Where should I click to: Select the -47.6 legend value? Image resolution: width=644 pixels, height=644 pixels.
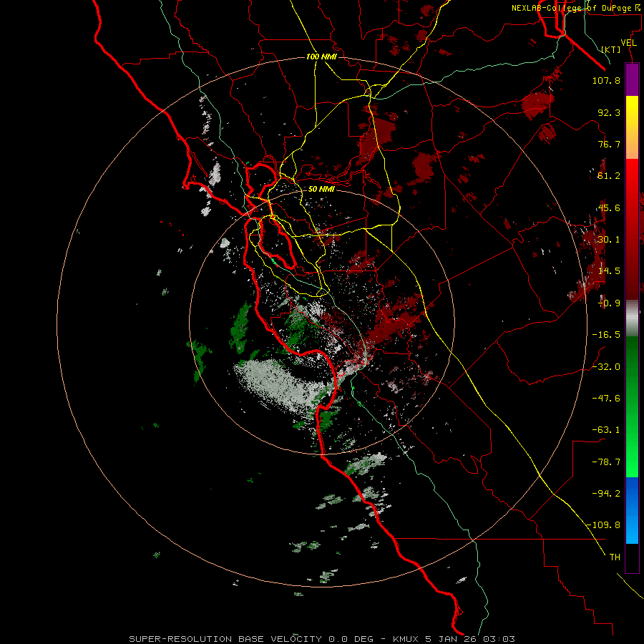tap(606, 399)
